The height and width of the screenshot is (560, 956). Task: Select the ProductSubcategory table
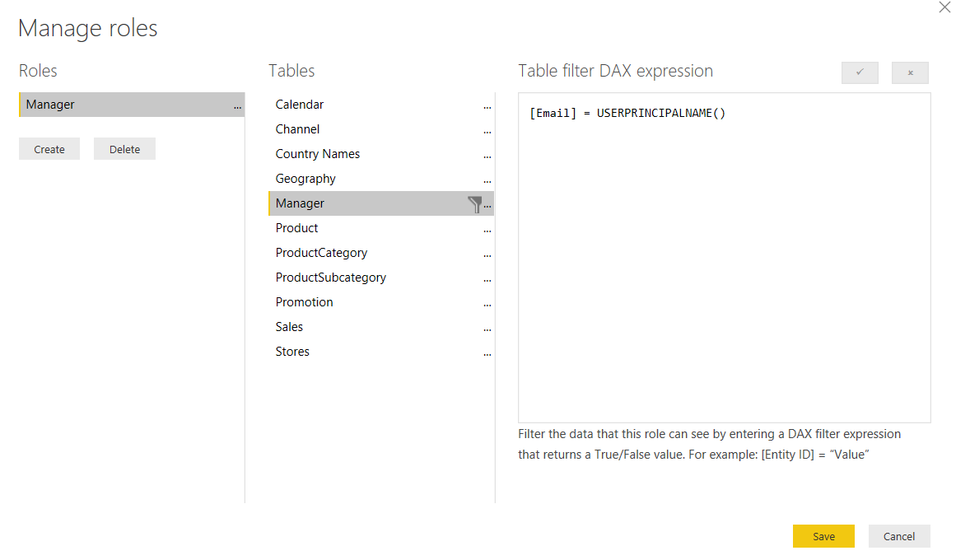click(x=330, y=278)
